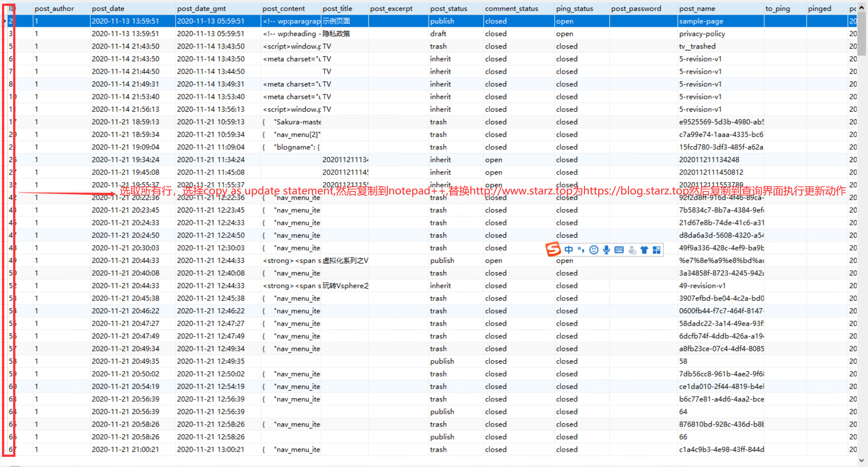Image resolution: width=868 pixels, height=467 pixels.
Task: Select post_name '20201121134248' cell
Action: [721, 160]
